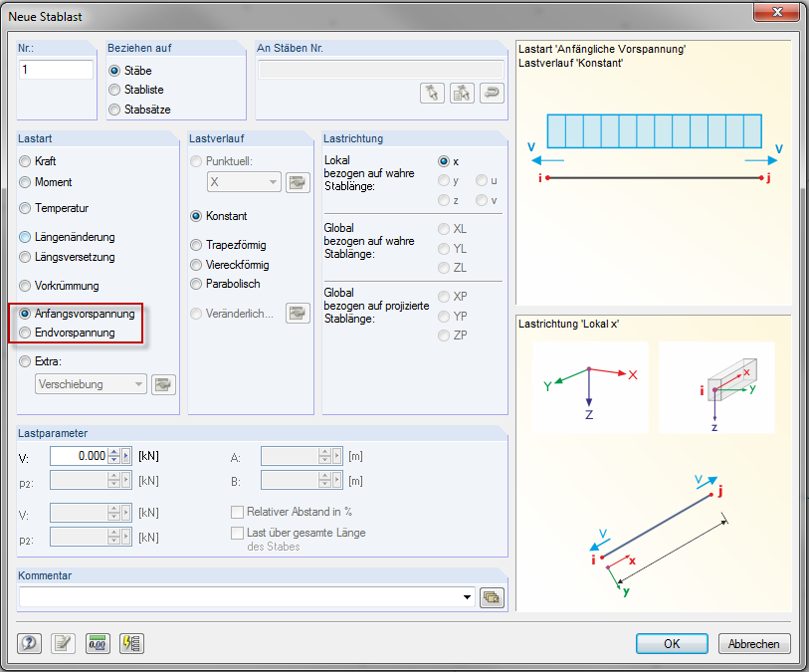Open the Punktuell load edit icon

coord(298,182)
